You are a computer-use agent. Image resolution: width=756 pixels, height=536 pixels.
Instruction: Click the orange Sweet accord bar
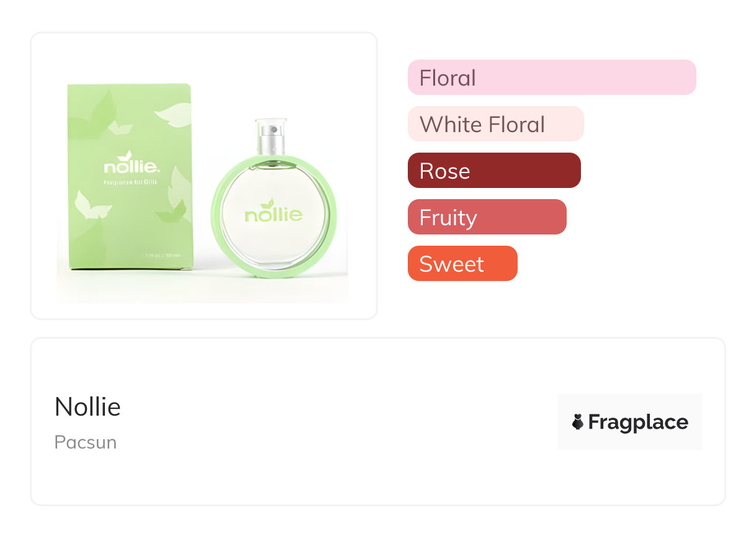click(x=462, y=264)
